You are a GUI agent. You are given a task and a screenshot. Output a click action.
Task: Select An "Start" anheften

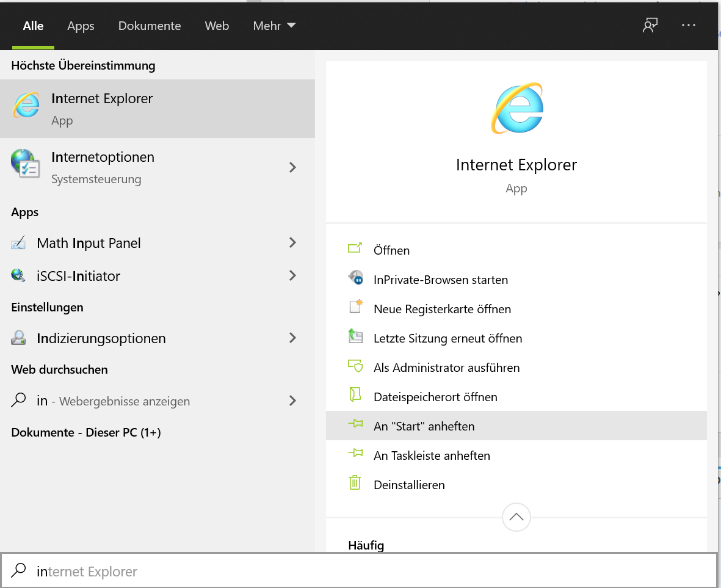pos(516,426)
